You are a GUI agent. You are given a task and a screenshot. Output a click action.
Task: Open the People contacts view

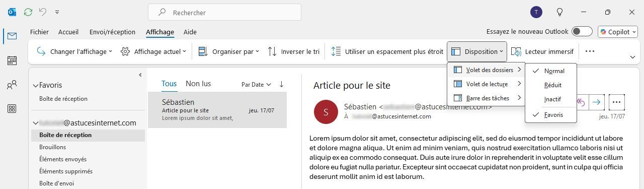click(x=12, y=85)
